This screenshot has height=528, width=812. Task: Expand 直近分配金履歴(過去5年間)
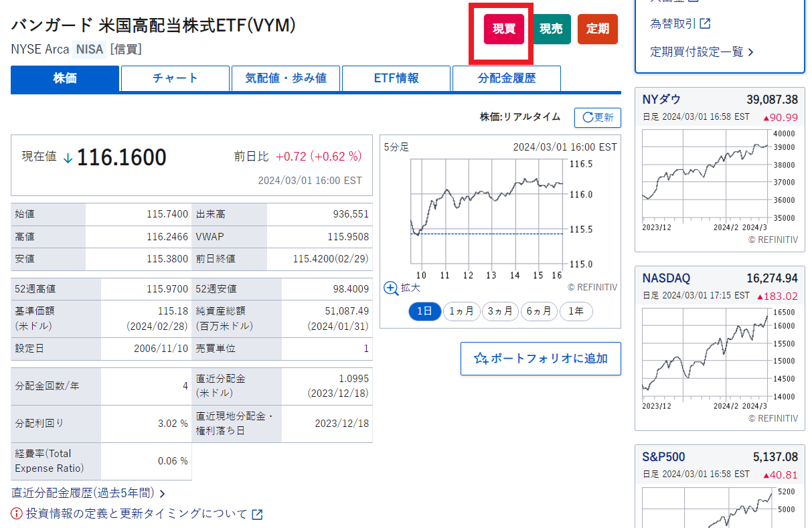coord(84,492)
